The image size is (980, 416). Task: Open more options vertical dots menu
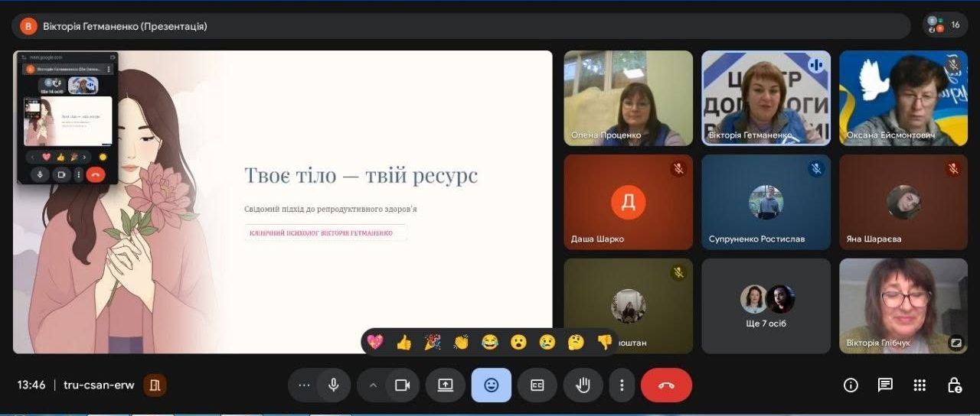pos(622,385)
